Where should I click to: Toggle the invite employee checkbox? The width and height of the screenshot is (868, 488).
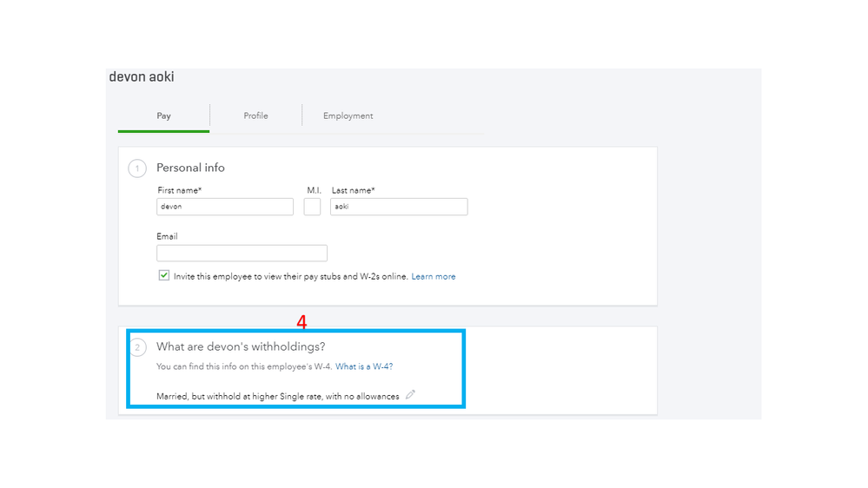click(163, 275)
